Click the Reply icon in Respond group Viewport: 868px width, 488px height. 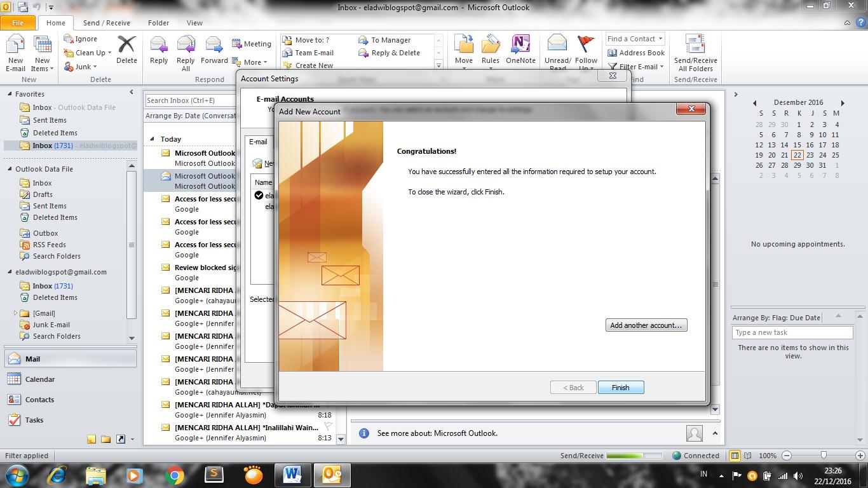(159, 51)
